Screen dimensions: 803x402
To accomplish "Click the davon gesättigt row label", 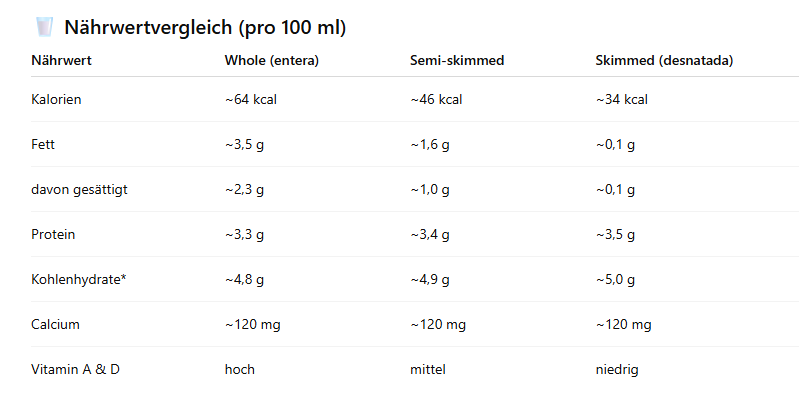I will (x=79, y=189).
